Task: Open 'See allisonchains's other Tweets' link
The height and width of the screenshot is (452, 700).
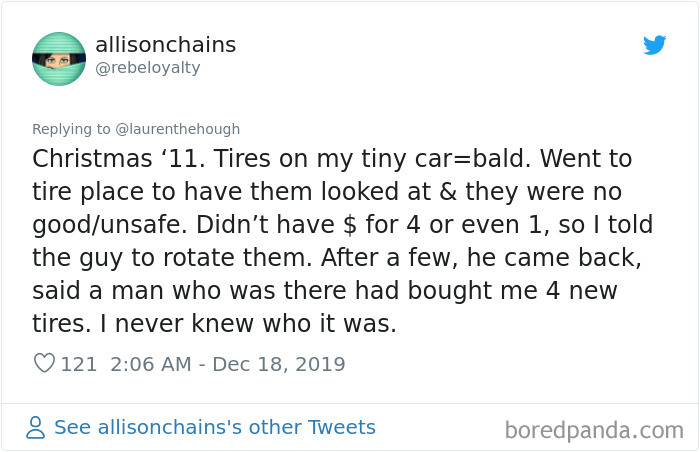Action: pyautogui.click(x=214, y=428)
